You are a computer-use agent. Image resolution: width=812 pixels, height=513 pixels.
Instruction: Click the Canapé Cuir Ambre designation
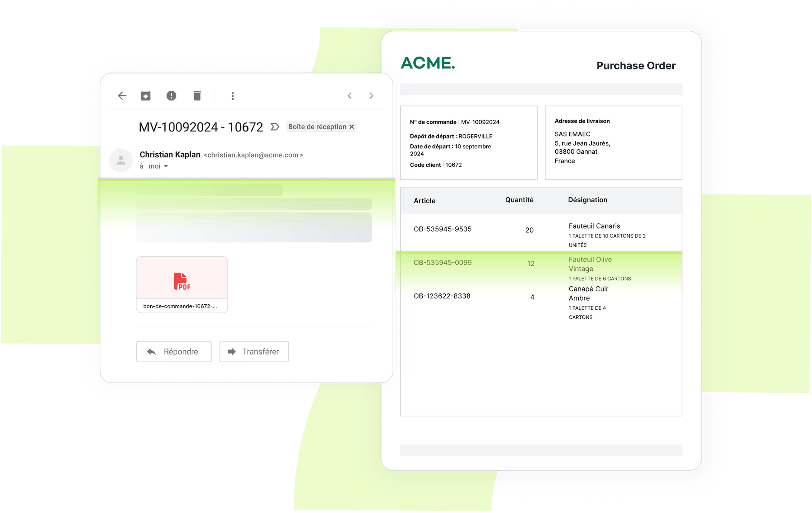588,294
